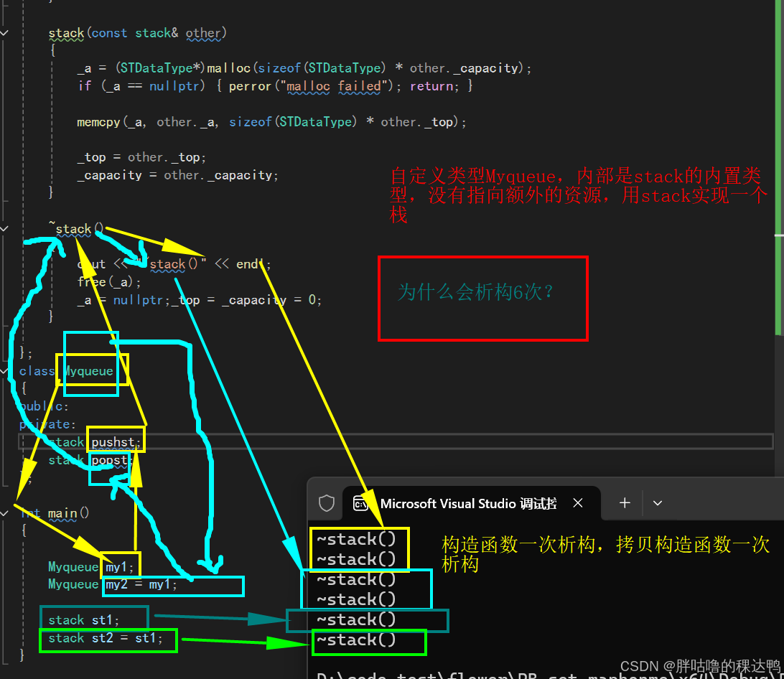Click the perror("malloc failed") statement

point(314,87)
